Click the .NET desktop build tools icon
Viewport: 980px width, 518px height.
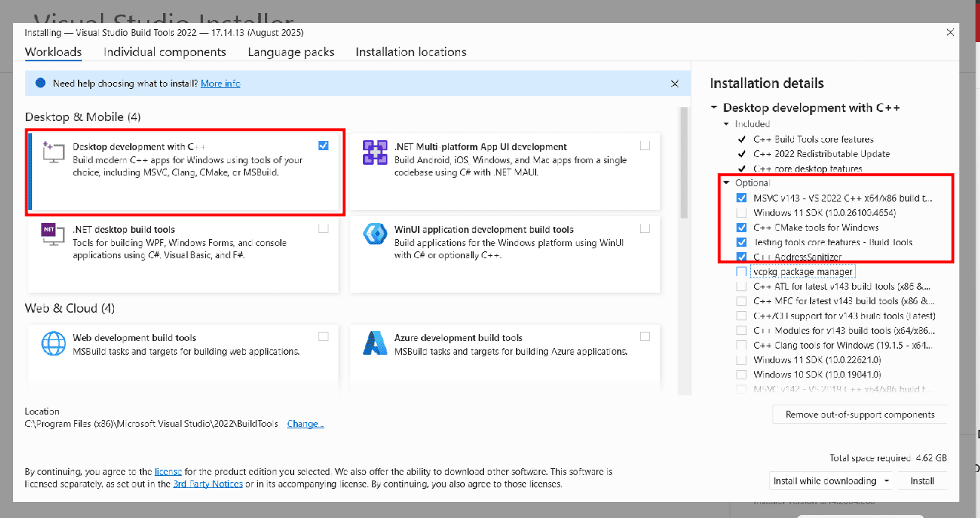coord(53,234)
